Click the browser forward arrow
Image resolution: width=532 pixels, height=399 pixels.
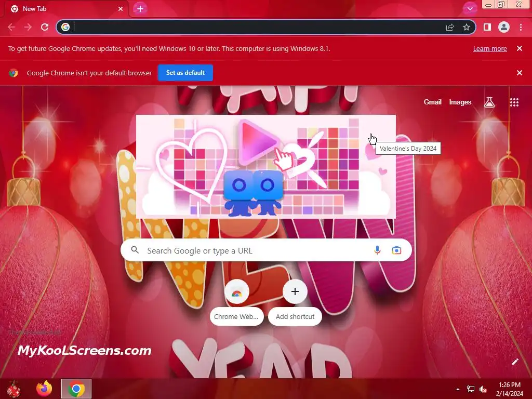pyautogui.click(x=28, y=27)
